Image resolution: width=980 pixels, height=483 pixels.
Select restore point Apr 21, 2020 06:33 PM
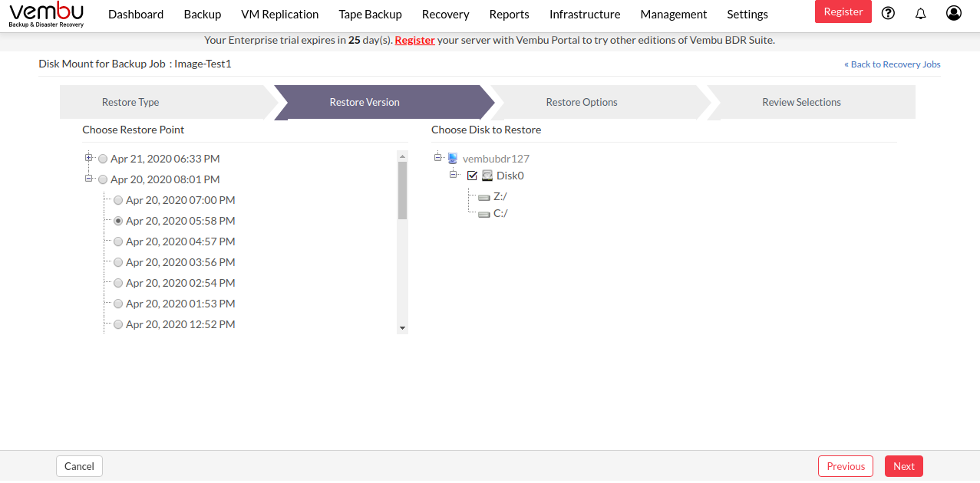coord(103,159)
